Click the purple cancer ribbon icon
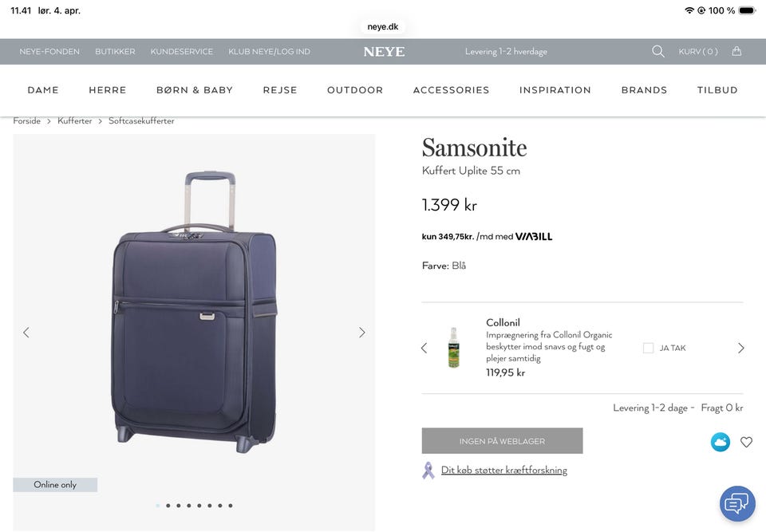This screenshot has height=532, width=766. 428,471
